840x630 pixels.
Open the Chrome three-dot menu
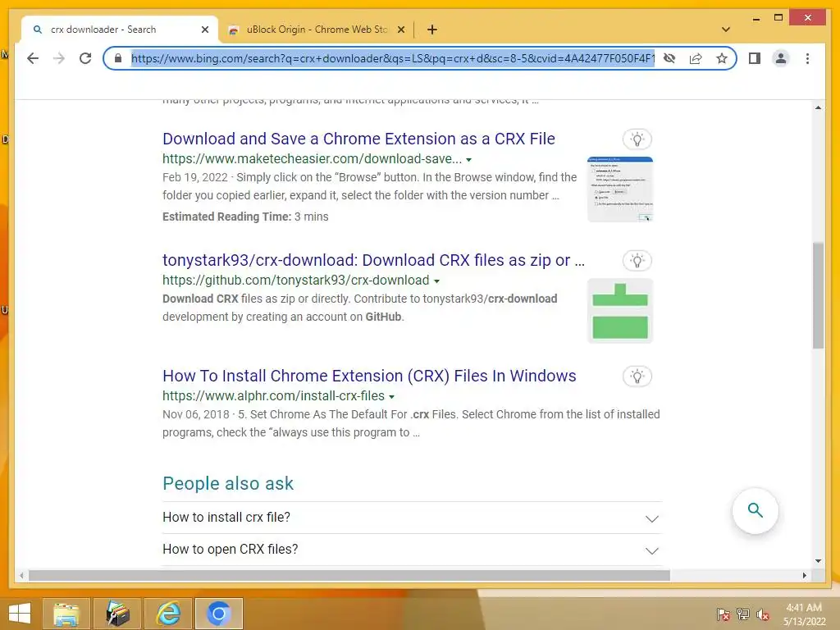tap(807, 58)
